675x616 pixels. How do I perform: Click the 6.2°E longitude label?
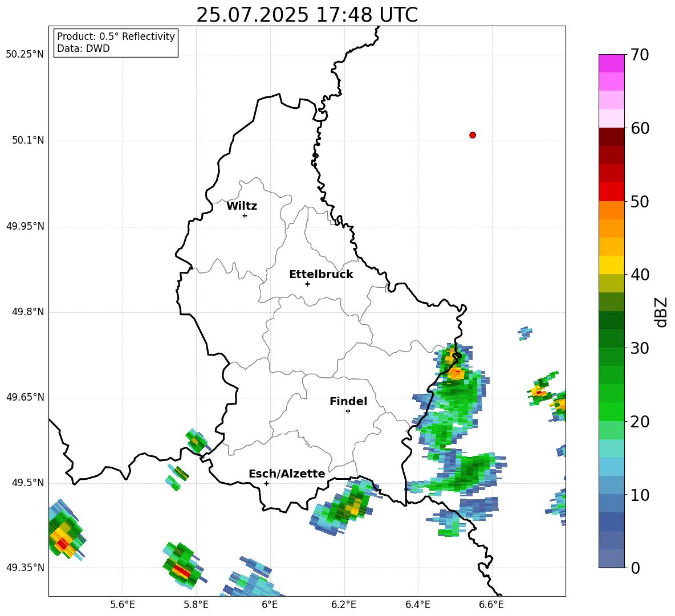(x=344, y=605)
